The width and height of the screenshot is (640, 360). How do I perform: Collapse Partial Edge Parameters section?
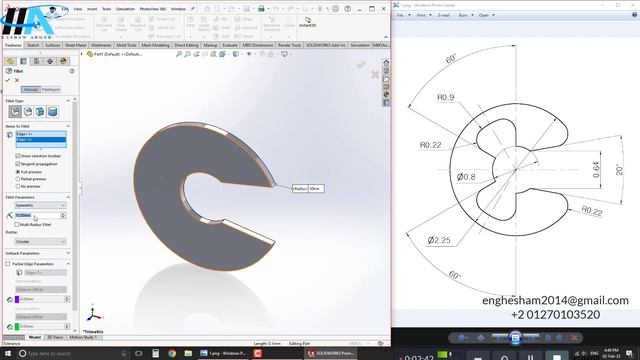[x=68, y=264]
